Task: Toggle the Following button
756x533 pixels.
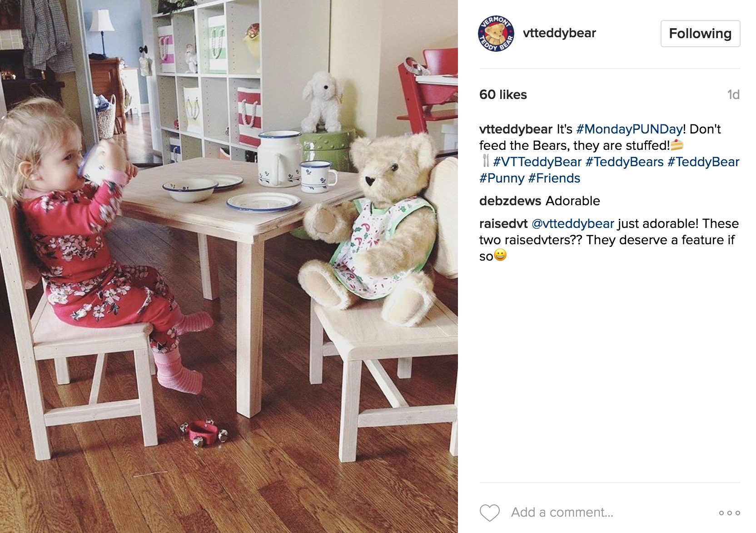Action: 700,34
